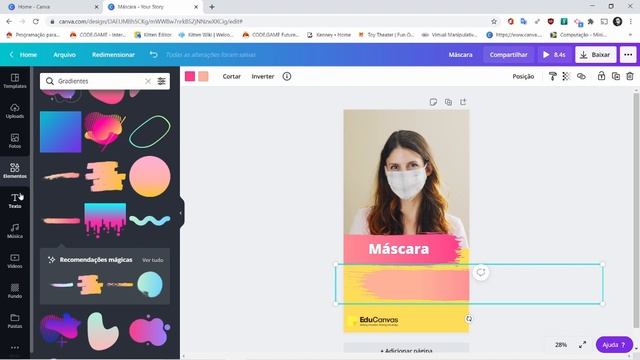This screenshot has width=640, height=360.
Task: Click the link chain icon
Action: (581, 76)
